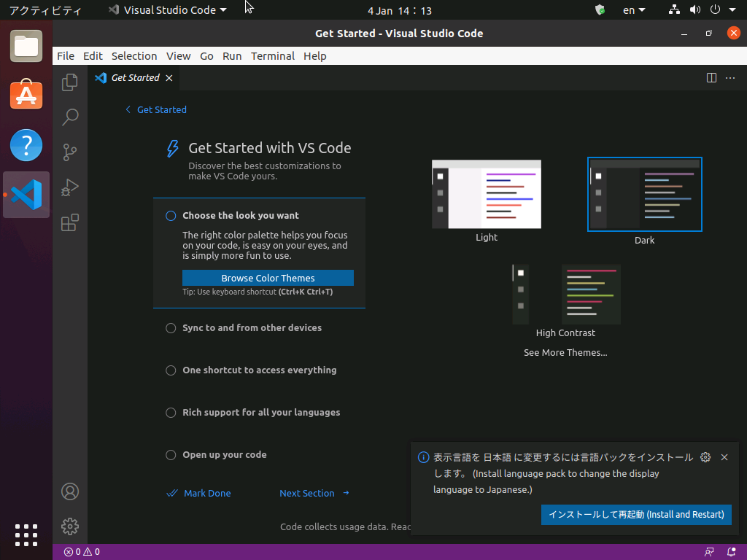Open the Run menu

point(232,56)
